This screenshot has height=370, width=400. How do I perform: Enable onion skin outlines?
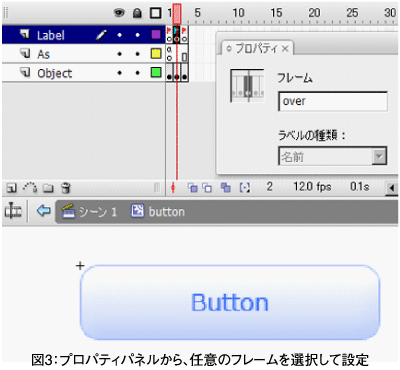[207, 188]
